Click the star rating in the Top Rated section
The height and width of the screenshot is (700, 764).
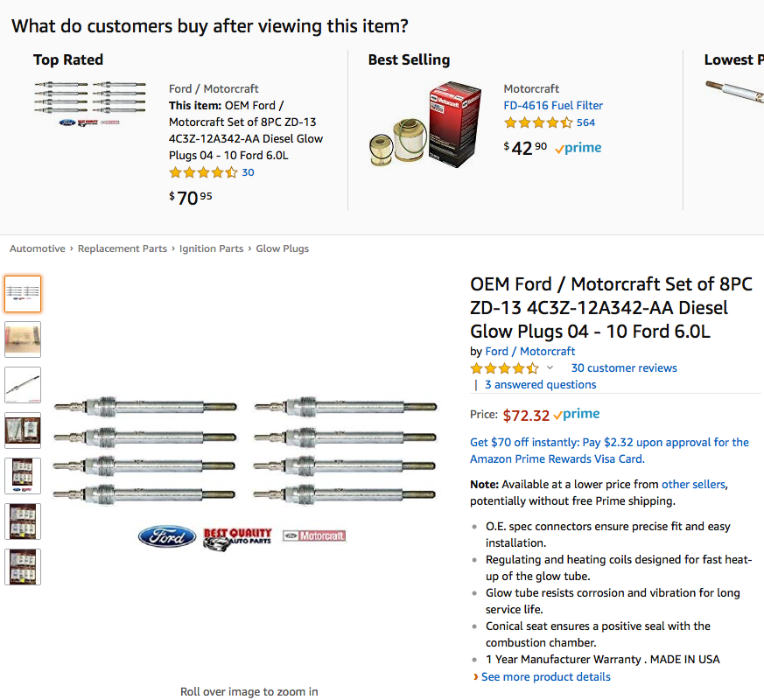click(x=200, y=172)
